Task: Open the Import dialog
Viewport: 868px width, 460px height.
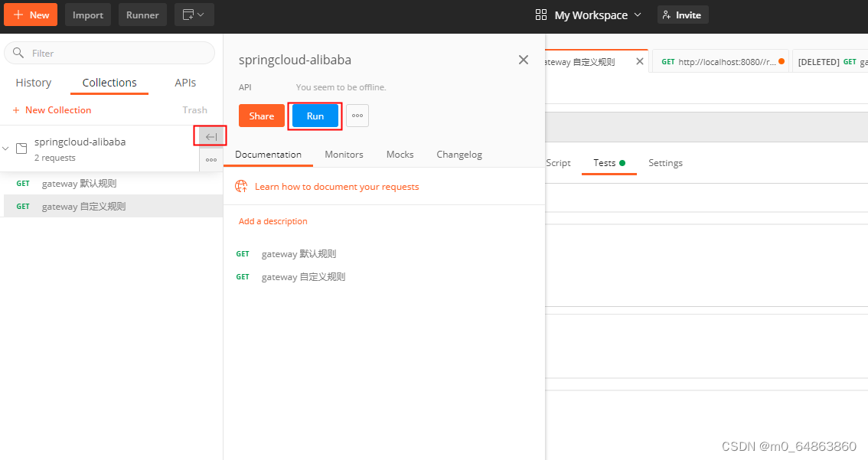Action: pyautogui.click(x=87, y=15)
